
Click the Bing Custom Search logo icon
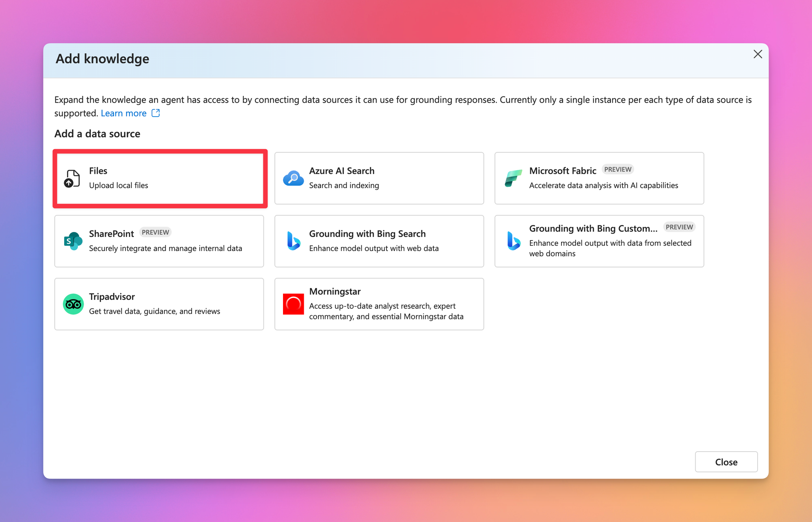(513, 241)
